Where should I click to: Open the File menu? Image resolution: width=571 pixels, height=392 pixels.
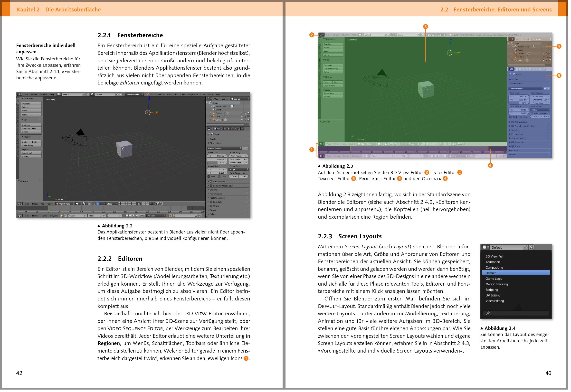coord(26,94)
